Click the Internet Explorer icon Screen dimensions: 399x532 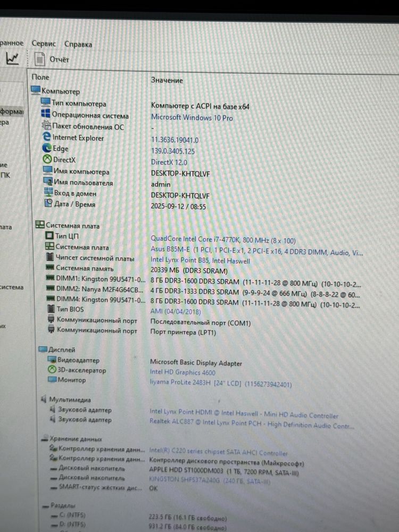47,137
